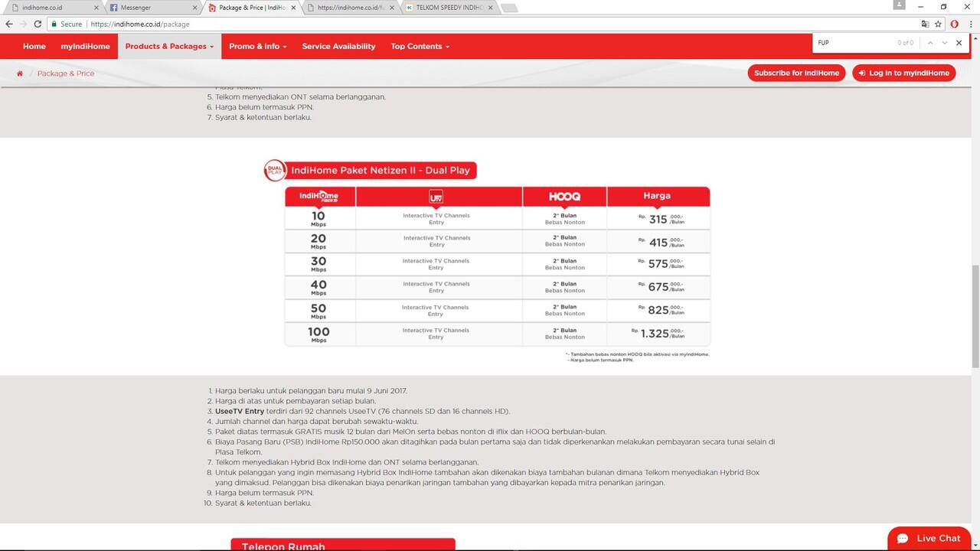Click the Rp 415.000 price cell

(x=658, y=241)
